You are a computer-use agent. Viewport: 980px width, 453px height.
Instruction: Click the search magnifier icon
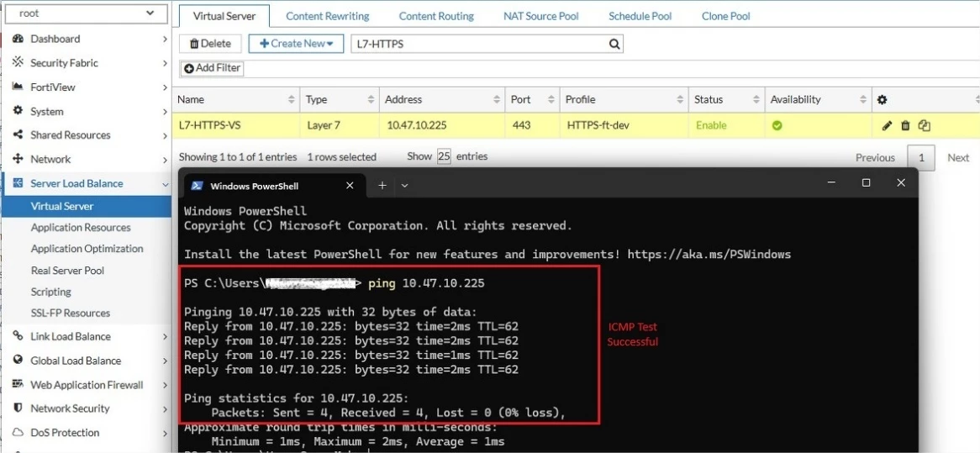coord(614,44)
